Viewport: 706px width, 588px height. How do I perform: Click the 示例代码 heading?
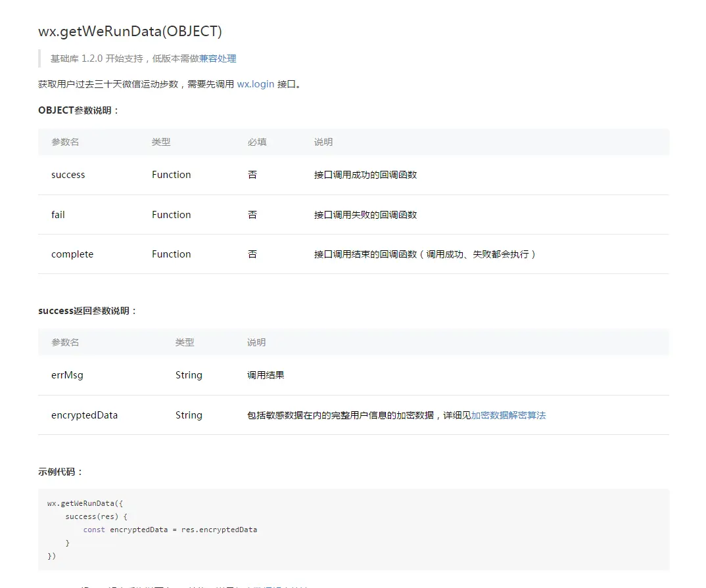coord(60,472)
